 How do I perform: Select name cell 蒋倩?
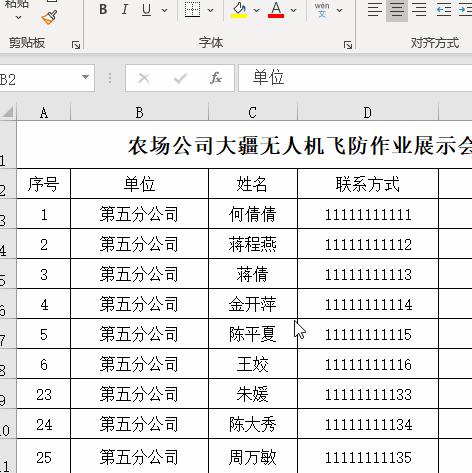tap(253, 274)
